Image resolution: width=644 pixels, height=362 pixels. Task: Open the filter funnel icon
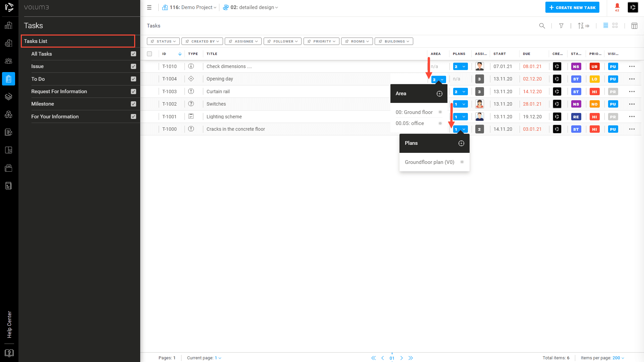[561, 26]
